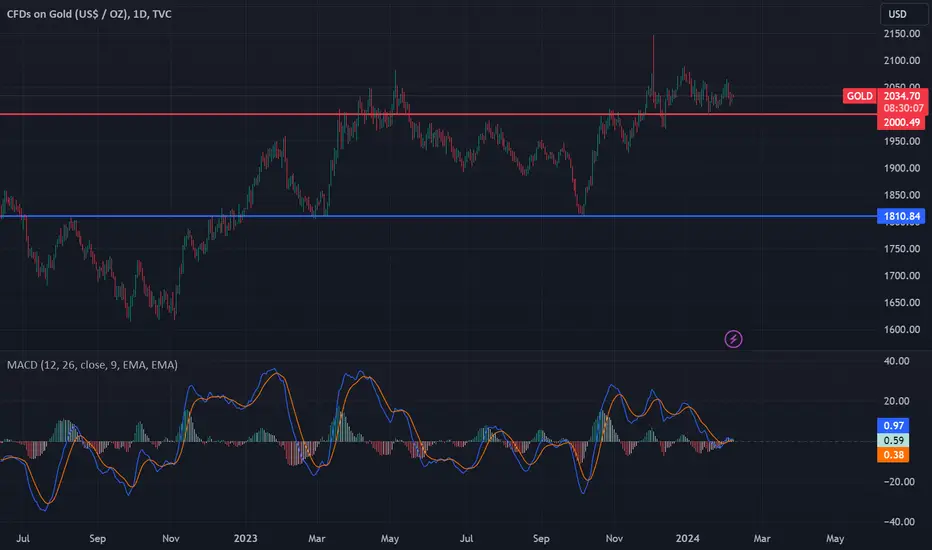This screenshot has width=932, height=550.
Task: Click the 1750.00 price axis label
Action: [x=902, y=249]
